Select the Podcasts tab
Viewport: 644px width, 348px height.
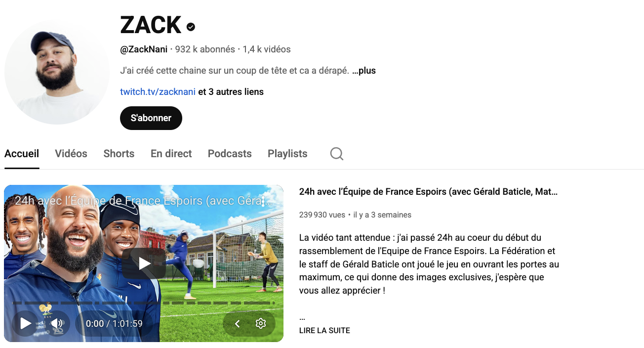pos(230,154)
